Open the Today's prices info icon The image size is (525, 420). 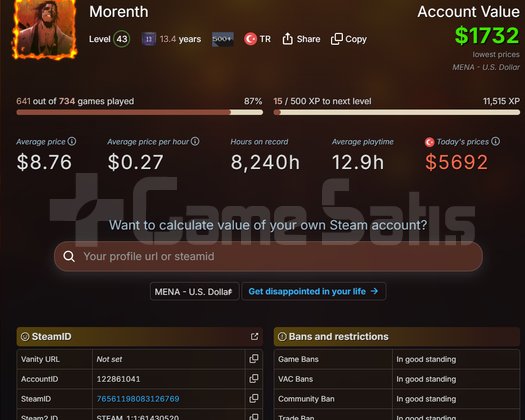496,141
